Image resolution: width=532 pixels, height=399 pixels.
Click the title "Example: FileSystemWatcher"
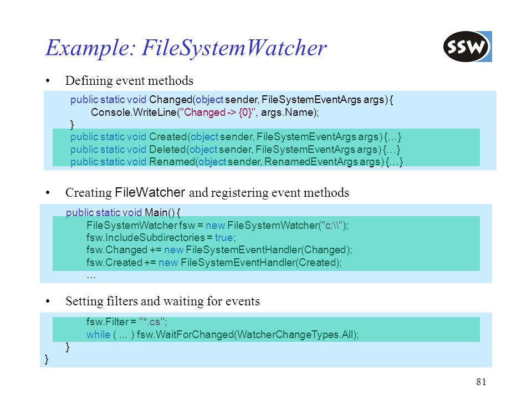click(186, 48)
